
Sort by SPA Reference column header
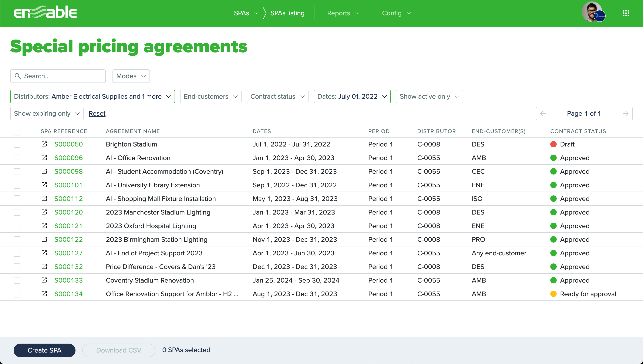(64, 131)
